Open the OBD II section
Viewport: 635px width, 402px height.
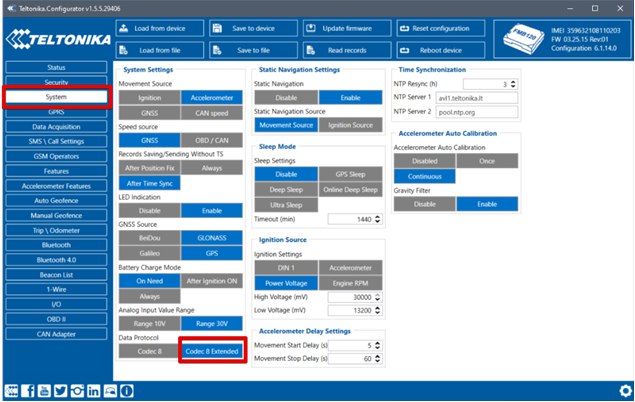[x=56, y=319]
